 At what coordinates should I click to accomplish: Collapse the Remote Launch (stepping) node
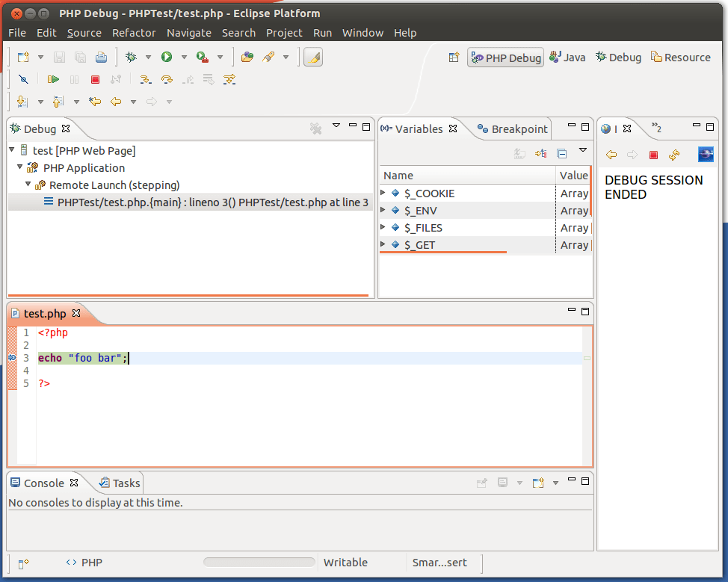click(x=28, y=185)
